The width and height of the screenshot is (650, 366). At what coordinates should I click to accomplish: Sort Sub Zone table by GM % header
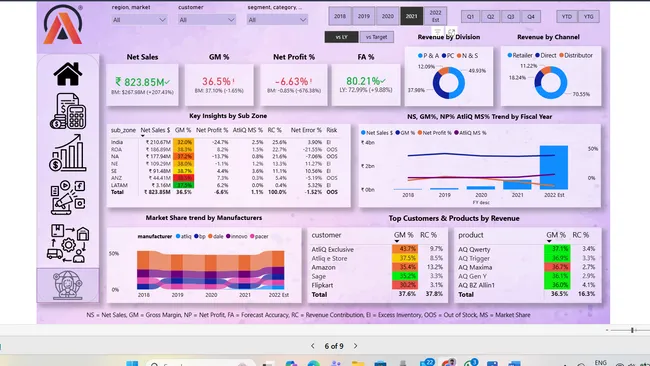pos(183,130)
